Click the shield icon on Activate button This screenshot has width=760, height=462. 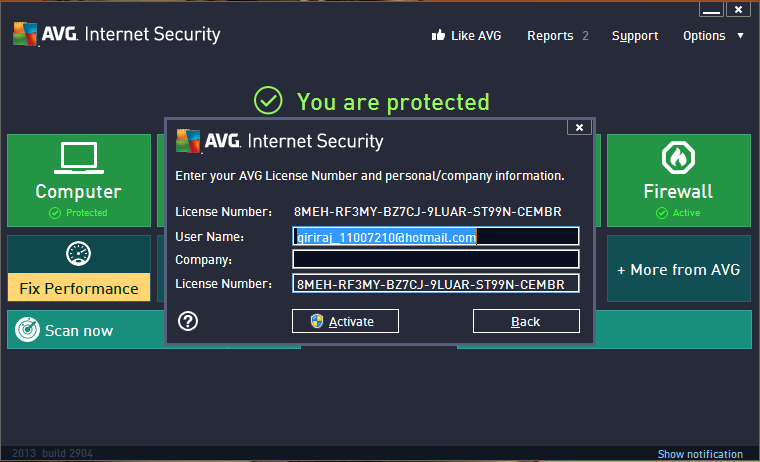(x=317, y=321)
